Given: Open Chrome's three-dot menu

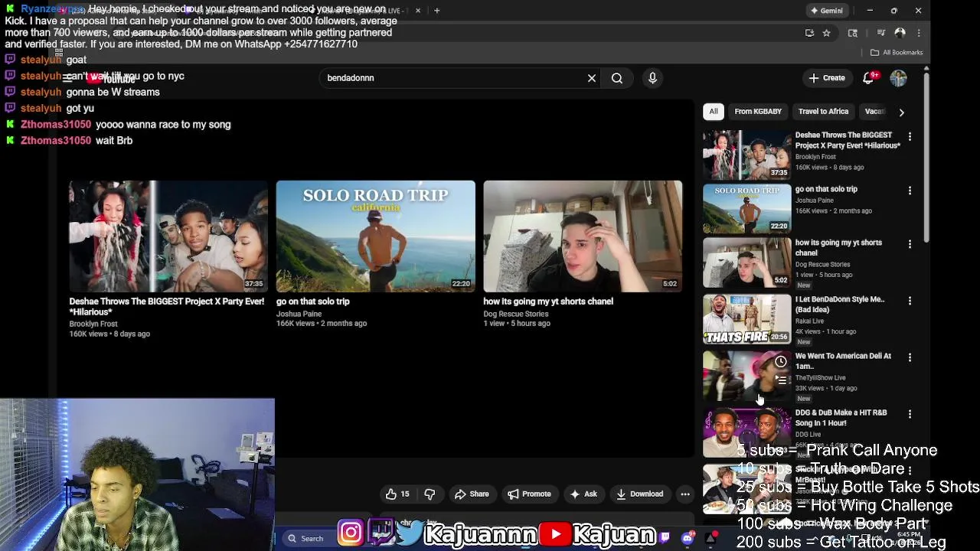Looking at the screenshot, I should click(919, 33).
